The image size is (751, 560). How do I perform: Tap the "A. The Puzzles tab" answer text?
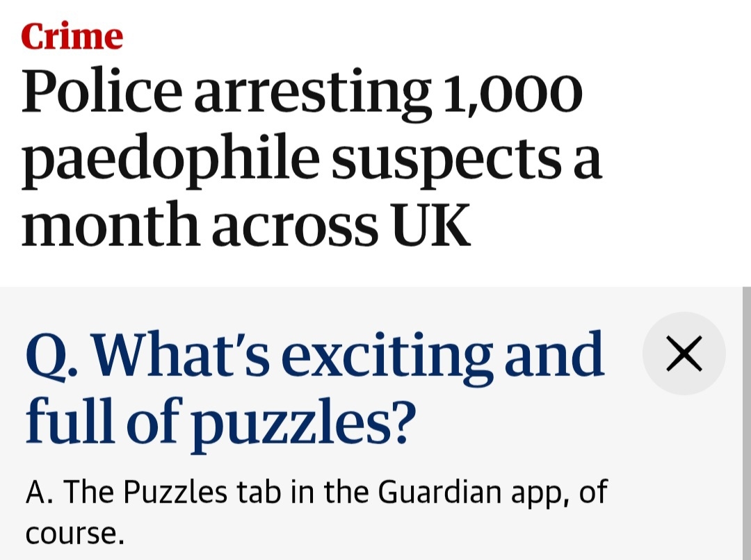(316, 493)
